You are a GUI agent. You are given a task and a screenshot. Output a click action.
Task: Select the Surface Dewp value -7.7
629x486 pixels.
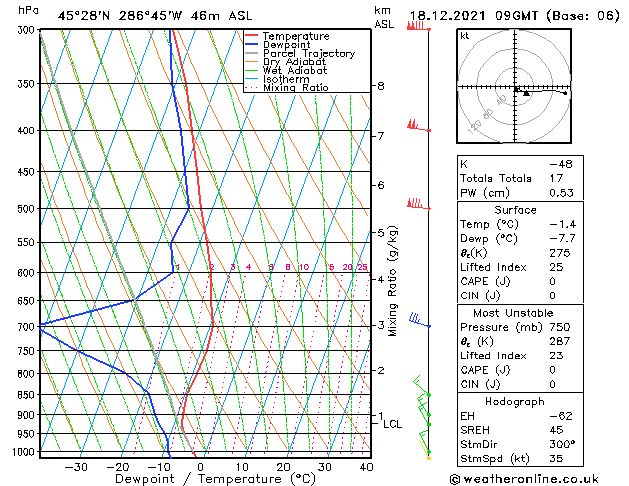tap(562, 239)
